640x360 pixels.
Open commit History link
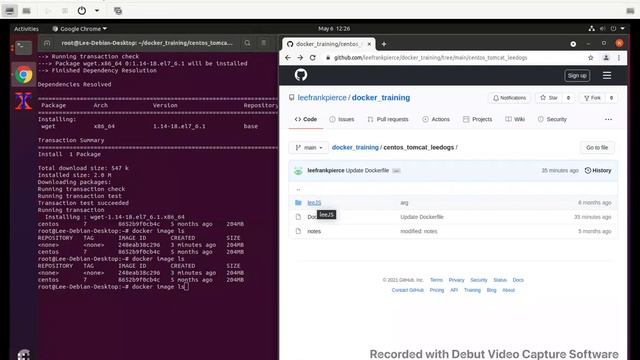[x=598, y=171]
